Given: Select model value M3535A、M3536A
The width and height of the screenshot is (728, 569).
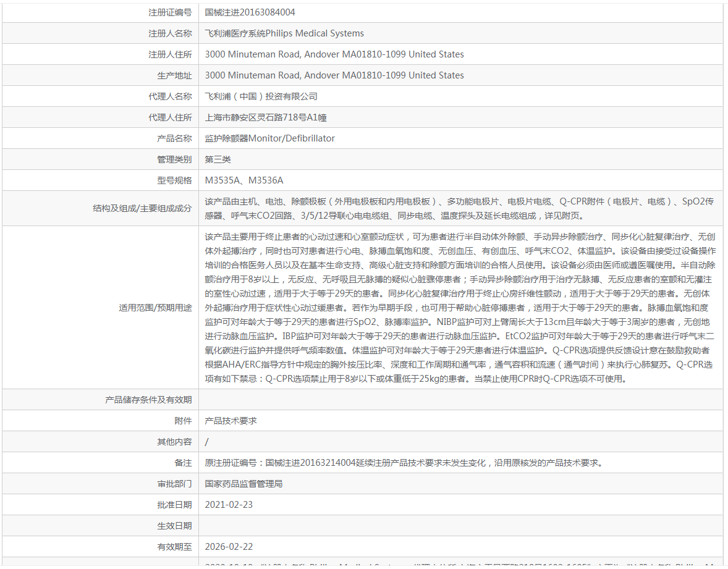Looking at the screenshot, I should click(x=243, y=180).
